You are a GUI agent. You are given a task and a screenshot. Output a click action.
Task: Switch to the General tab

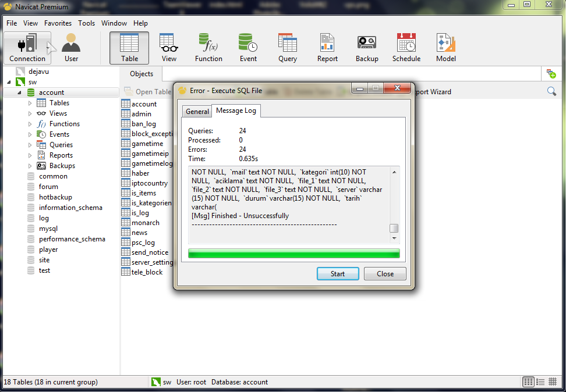(197, 112)
